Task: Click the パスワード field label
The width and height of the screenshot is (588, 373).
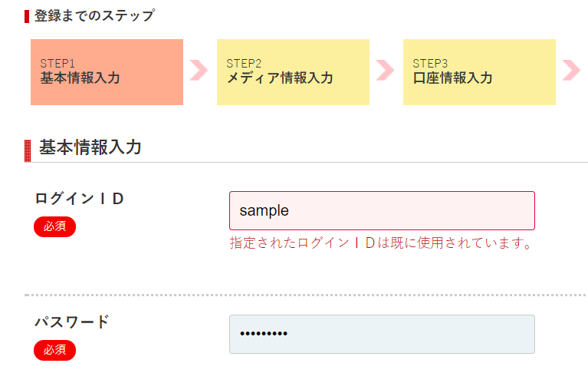Action: pos(72,322)
